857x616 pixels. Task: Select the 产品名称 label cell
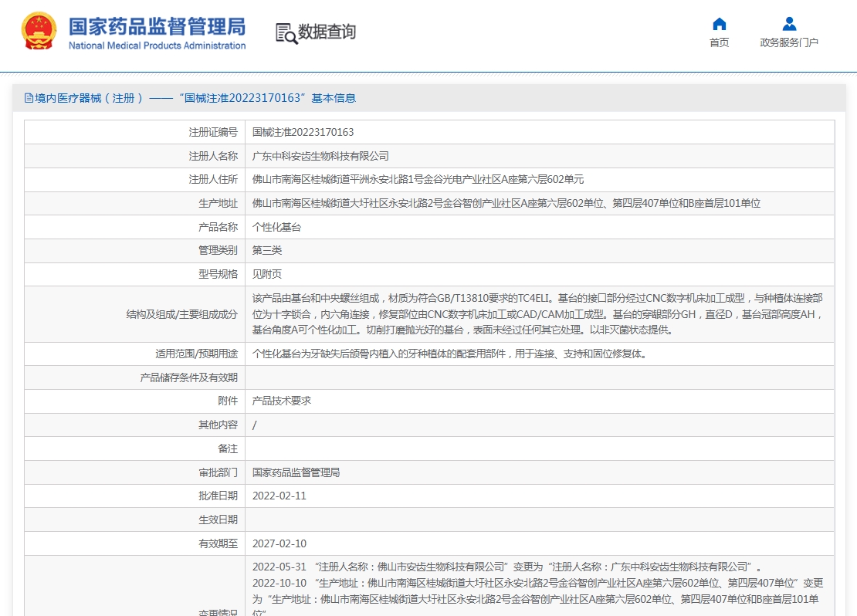134,227
